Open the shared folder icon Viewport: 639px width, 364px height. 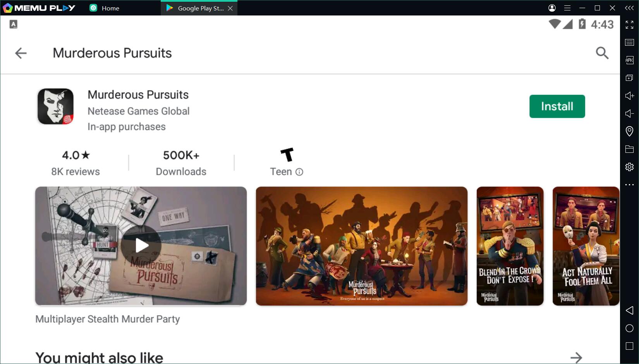[629, 149]
